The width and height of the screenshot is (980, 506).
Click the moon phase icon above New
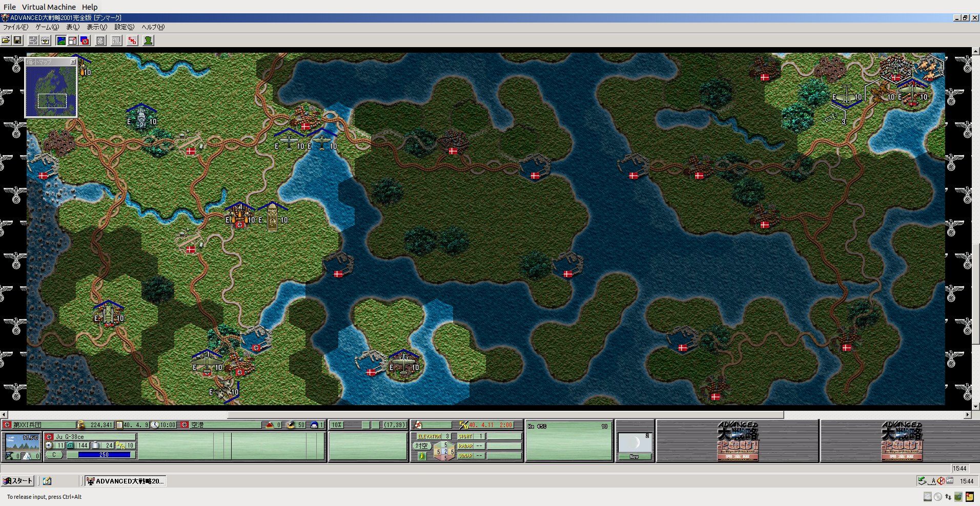635,443
